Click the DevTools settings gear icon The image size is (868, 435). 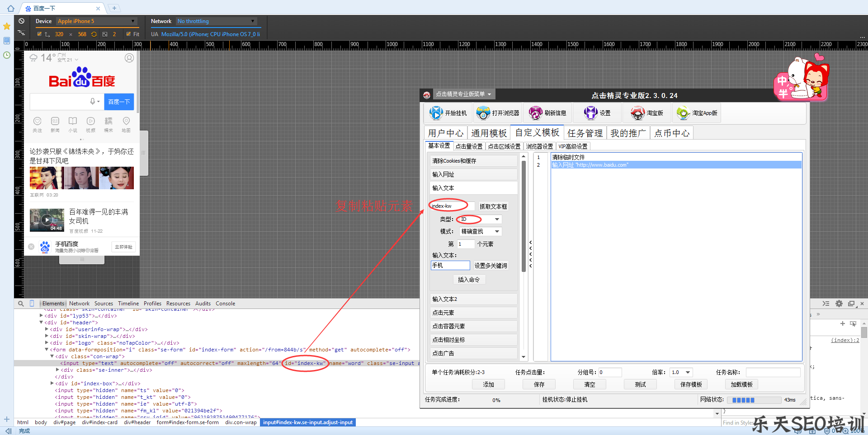[x=839, y=304]
